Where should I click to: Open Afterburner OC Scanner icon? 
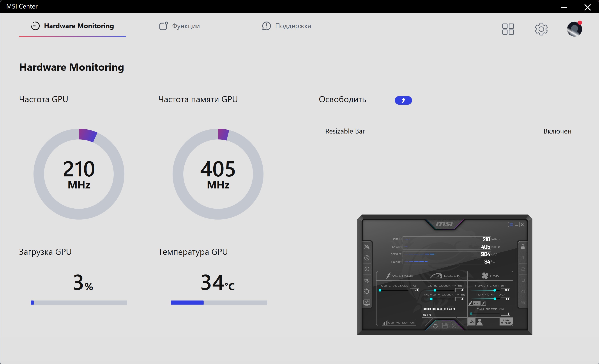(x=367, y=280)
